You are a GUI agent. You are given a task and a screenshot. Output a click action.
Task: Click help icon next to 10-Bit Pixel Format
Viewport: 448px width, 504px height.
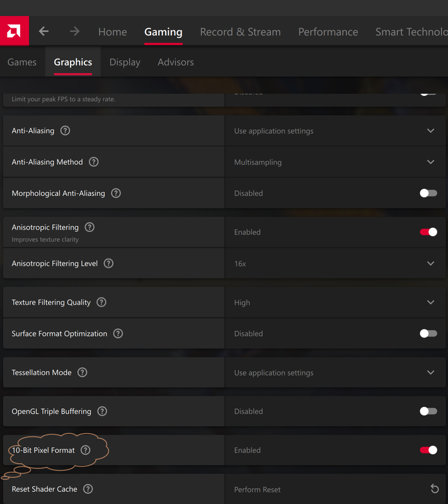(85, 450)
